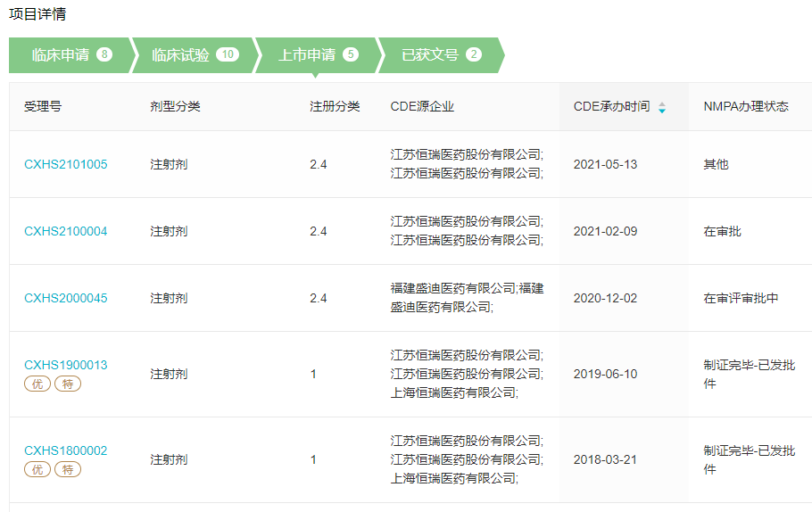Select the 上市申请 tab
Screen dimensions: 812x512
318,55
